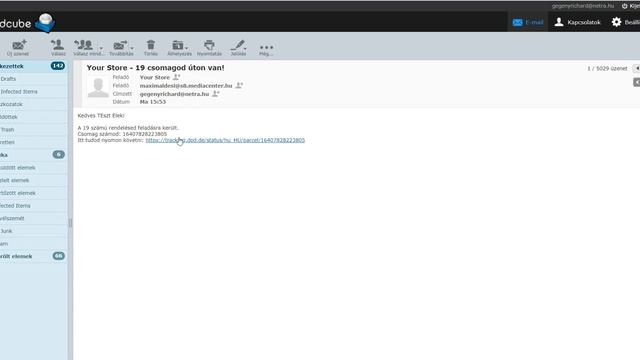Click recipient address gegenyrichard@netra.hu in header
The width and height of the screenshot is (640, 360).
tap(174, 94)
